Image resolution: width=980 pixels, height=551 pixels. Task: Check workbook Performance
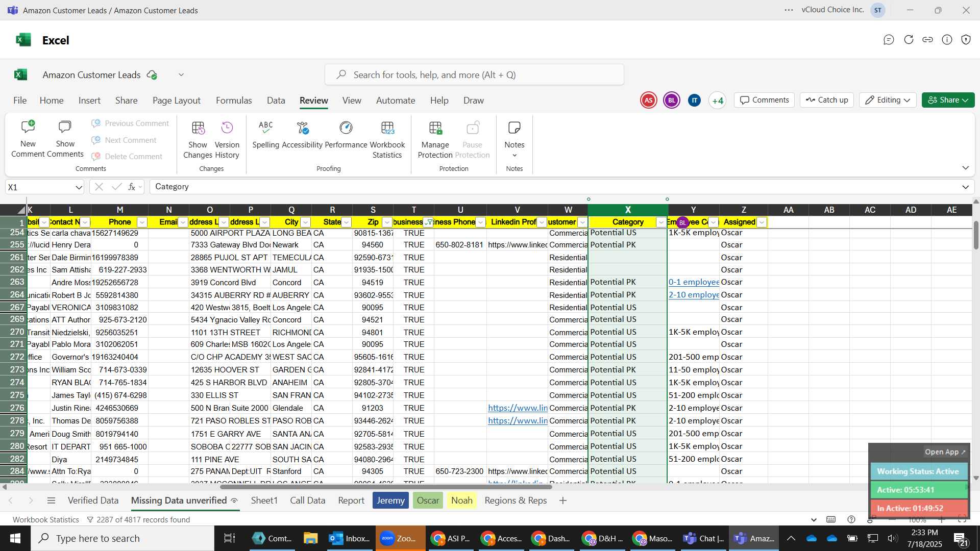point(346,135)
